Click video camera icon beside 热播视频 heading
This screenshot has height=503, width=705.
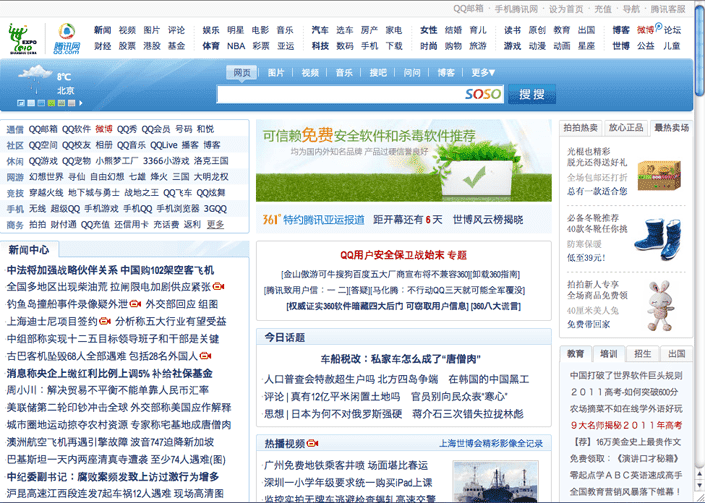pyautogui.click(x=312, y=443)
